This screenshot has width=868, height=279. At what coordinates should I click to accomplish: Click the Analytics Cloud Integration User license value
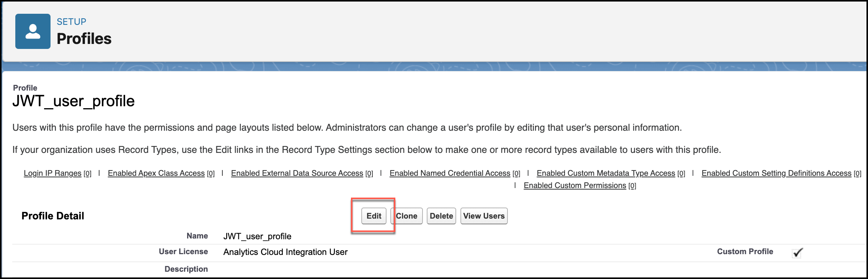[286, 252]
